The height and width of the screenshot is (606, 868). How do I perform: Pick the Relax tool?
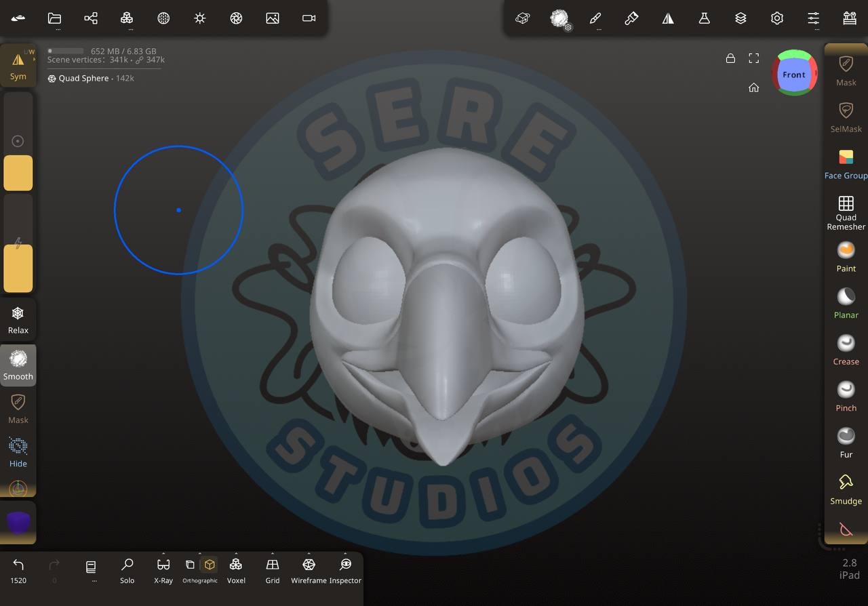pyautogui.click(x=18, y=320)
